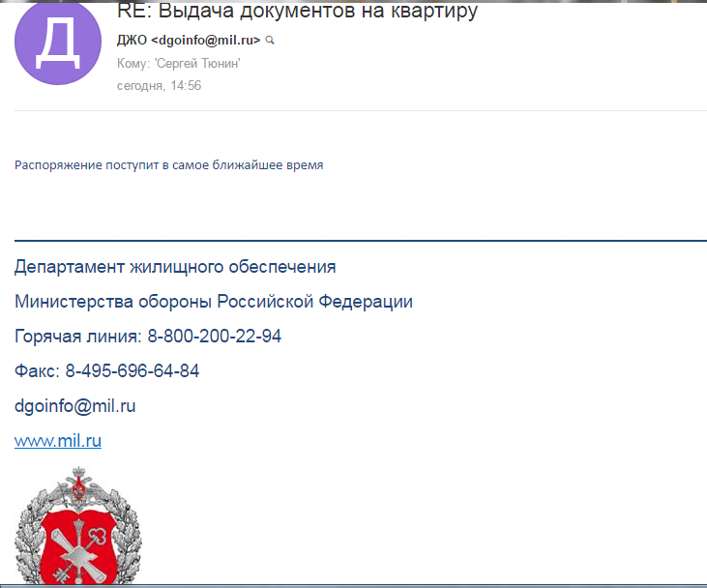This screenshot has height=588, width=707.
Task: Click the <dgoinfo@mil.ru> address in the header
Action: [x=206, y=41]
